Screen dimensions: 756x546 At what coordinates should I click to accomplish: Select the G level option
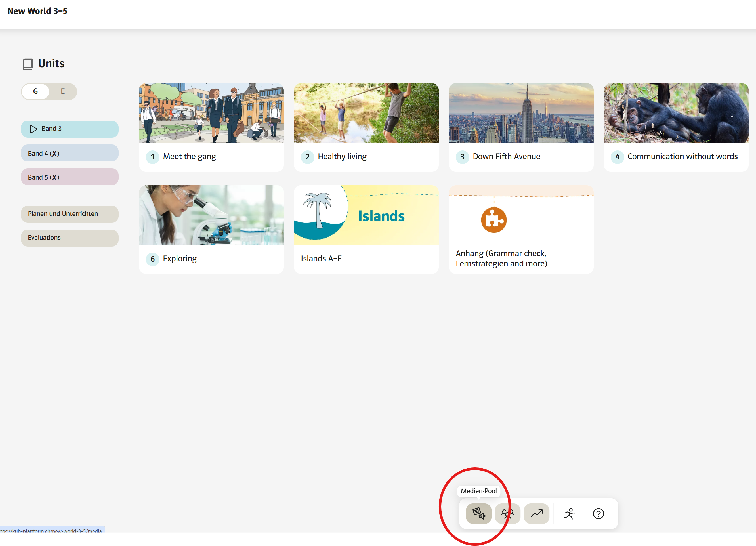(36, 91)
